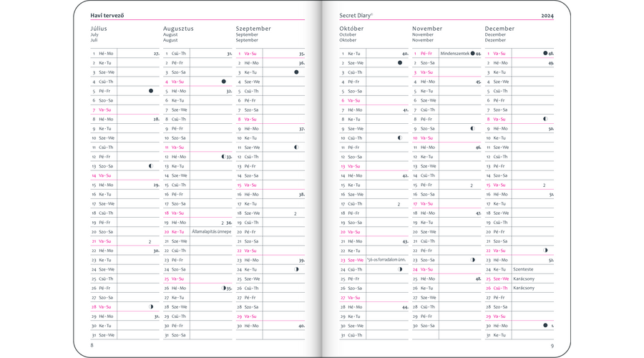The height and width of the screenshot is (358, 644).
Task: Click the Secret Diary brand text
Action: (358, 15)
